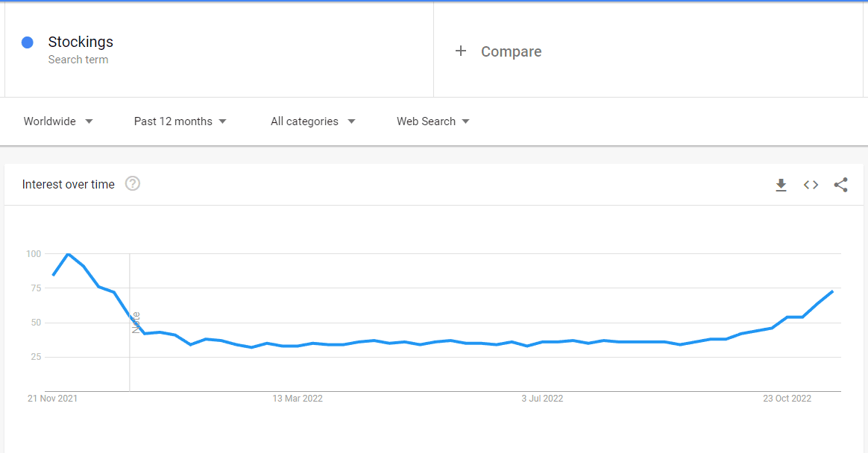Edit the Stockings search term
Viewport: 868px width, 453px height.
[x=81, y=42]
